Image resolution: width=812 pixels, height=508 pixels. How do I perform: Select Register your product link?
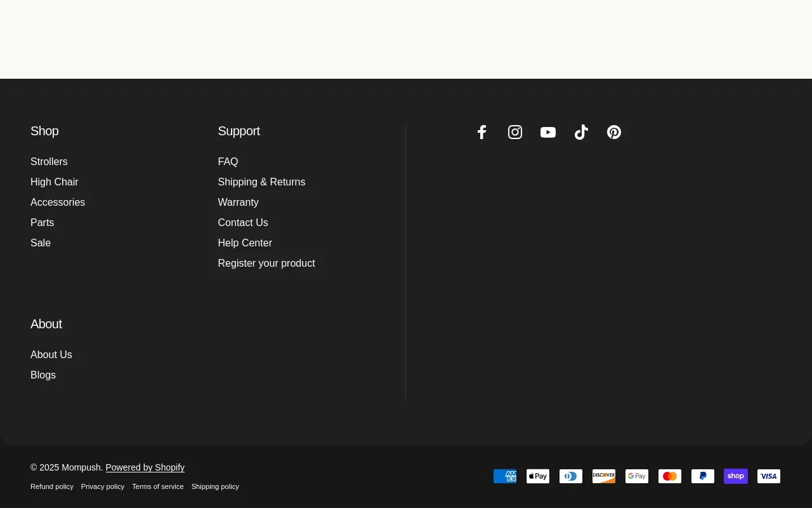266,264
